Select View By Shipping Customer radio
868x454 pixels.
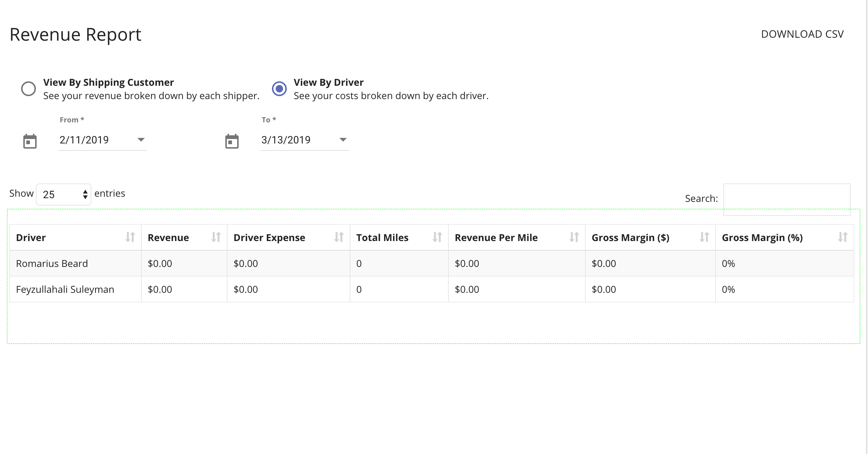28,89
